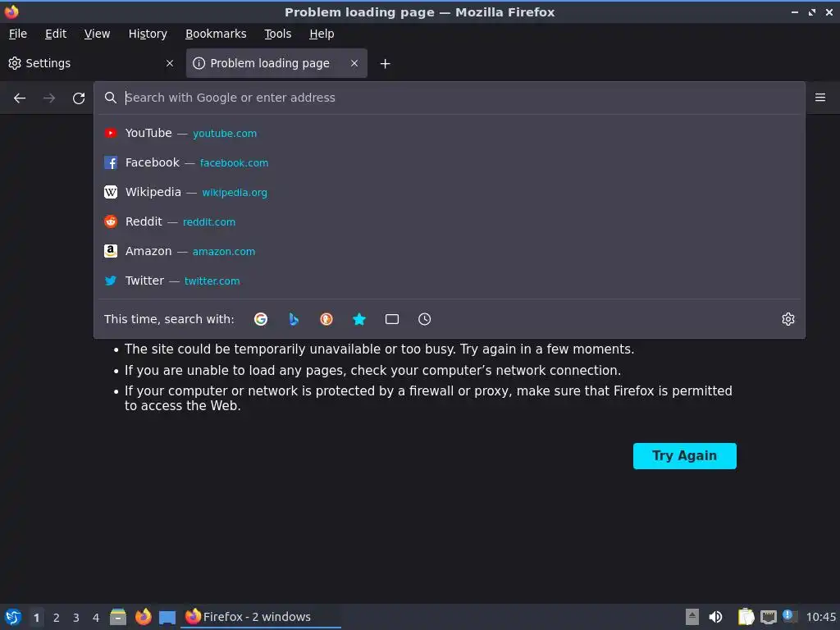Click the YouTube favicon suggestion
This screenshot has width=840, height=630.
point(111,133)
